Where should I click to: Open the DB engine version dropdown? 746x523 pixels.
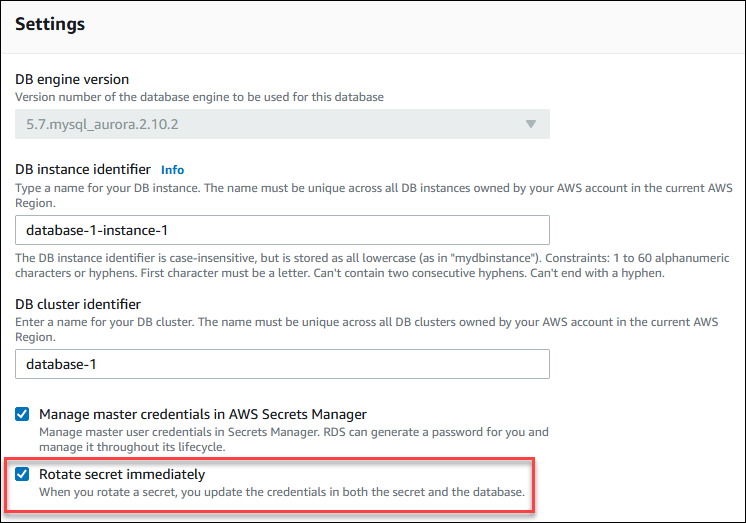282,124
